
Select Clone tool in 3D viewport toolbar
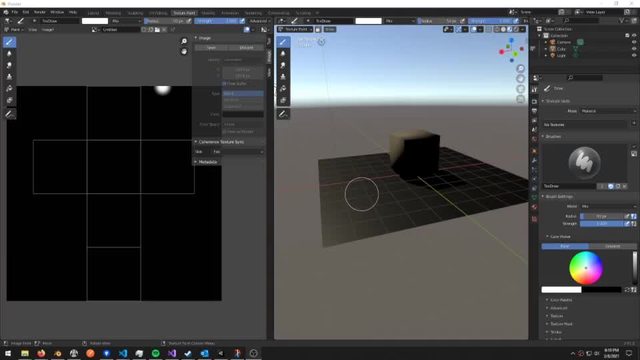(283, 77)
